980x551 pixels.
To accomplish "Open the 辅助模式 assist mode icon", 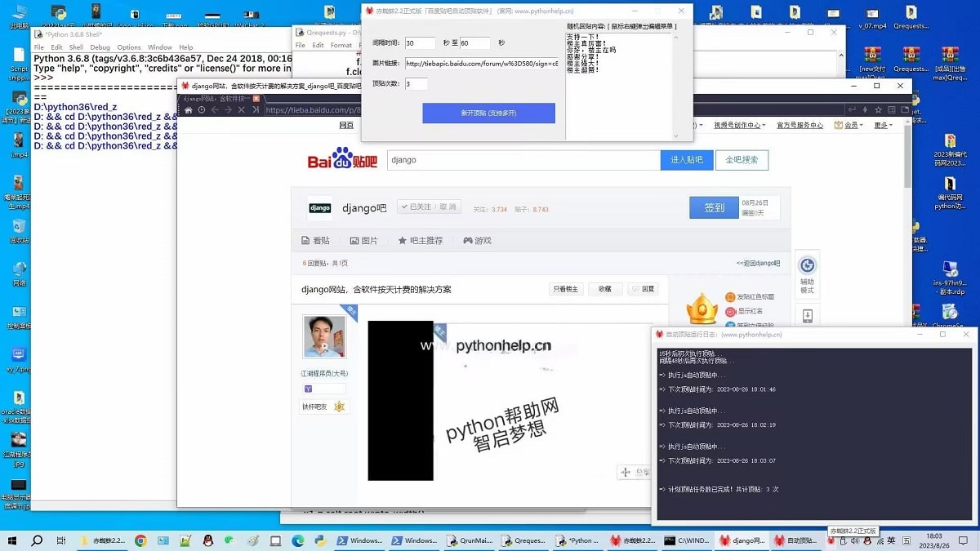I will click(x=807, y=266).
